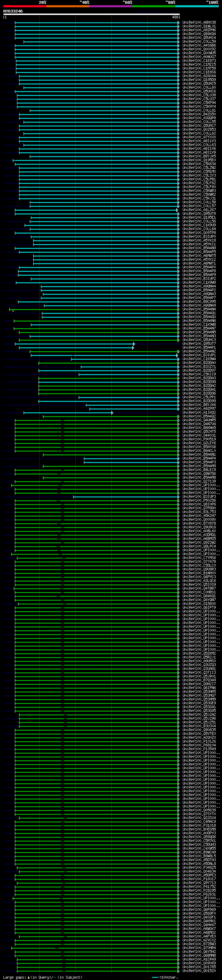The width and height of the screenshot is (222, 980).
Task: Click the white query sequence bar
Action: click(x=92, y=15)
